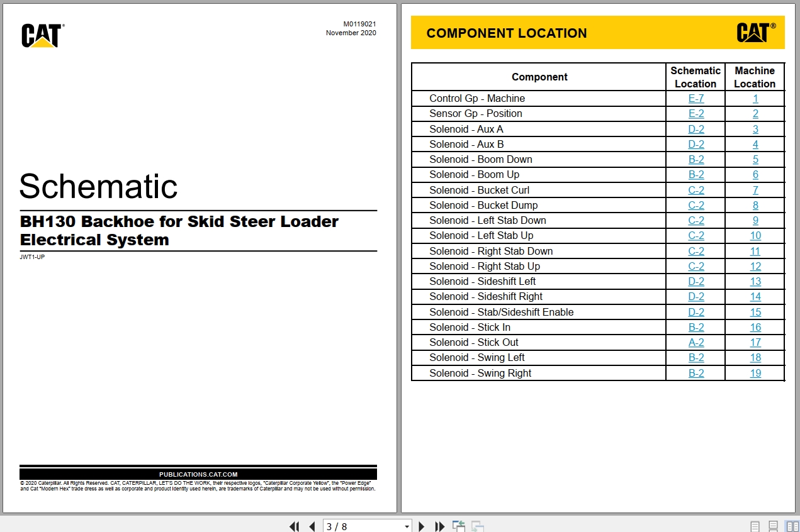
Task: Click the COMPONENT LOCATION heading
Action: [x=507, y=33]
